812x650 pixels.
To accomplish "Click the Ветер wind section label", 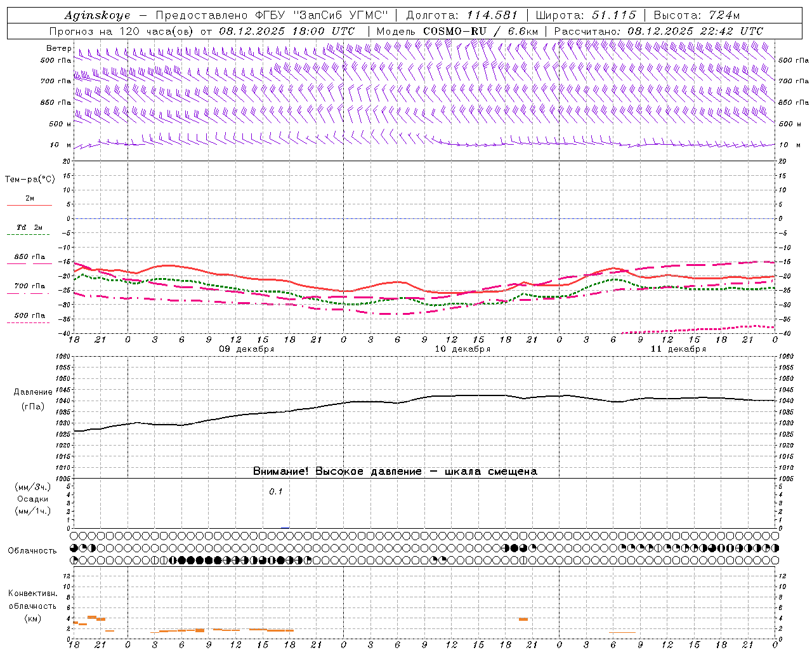I will tap(58, 48).
